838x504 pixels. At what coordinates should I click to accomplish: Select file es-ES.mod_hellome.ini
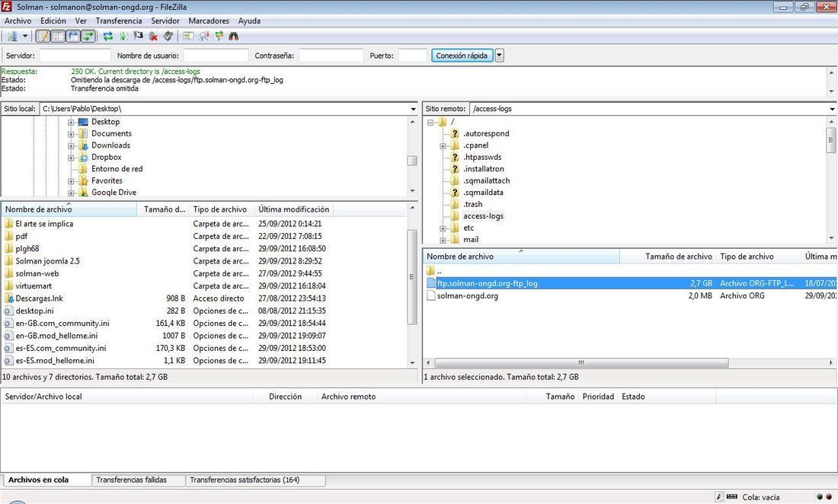point(55,361)
